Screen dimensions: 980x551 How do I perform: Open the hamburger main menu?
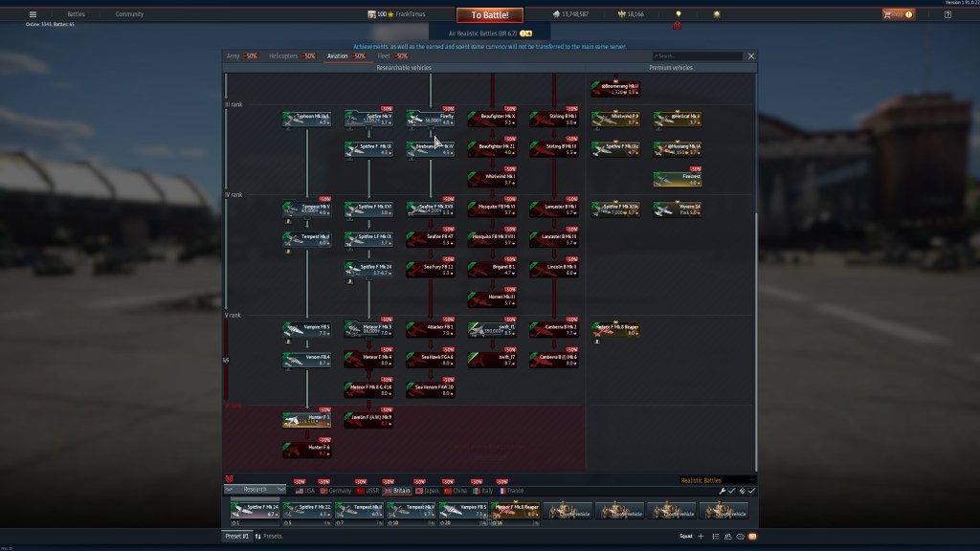(33, 14)
